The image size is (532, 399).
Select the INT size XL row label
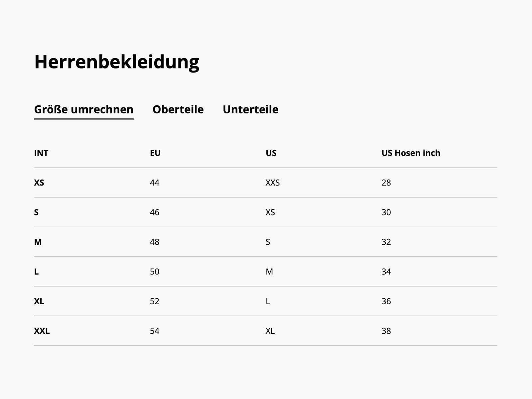(39, 301)
